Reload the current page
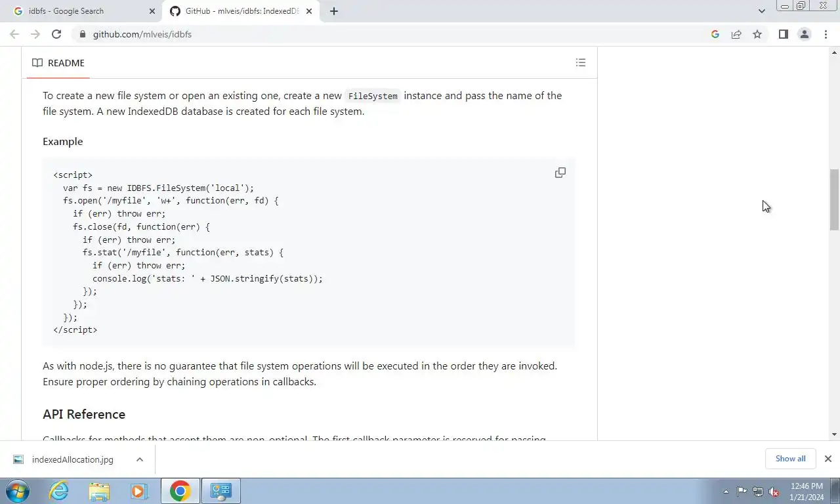Image resolution: width=840 pixels, height=504 pixels. coord(56,34)
